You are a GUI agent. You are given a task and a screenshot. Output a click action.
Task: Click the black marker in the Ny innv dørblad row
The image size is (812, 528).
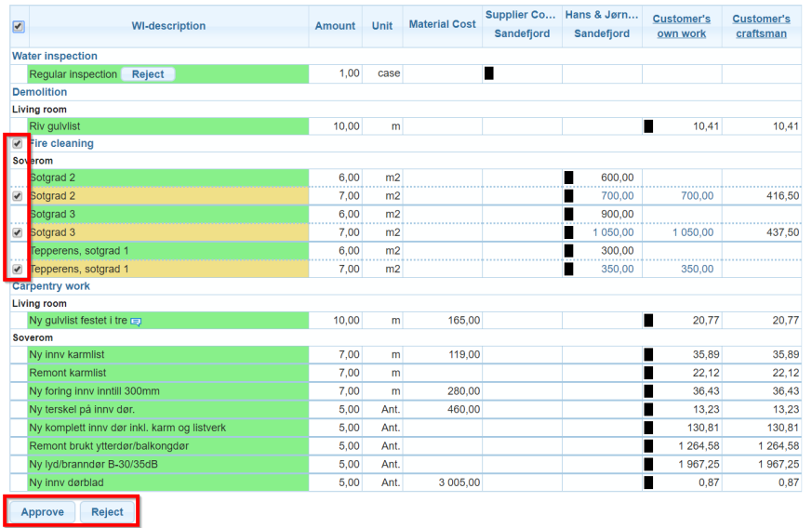tap(648, 482)
